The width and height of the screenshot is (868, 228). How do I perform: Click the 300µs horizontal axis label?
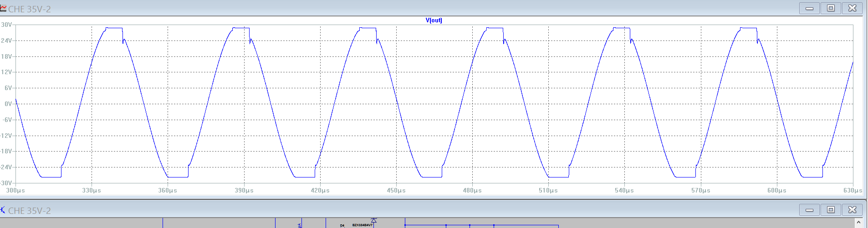click(15, 190)
